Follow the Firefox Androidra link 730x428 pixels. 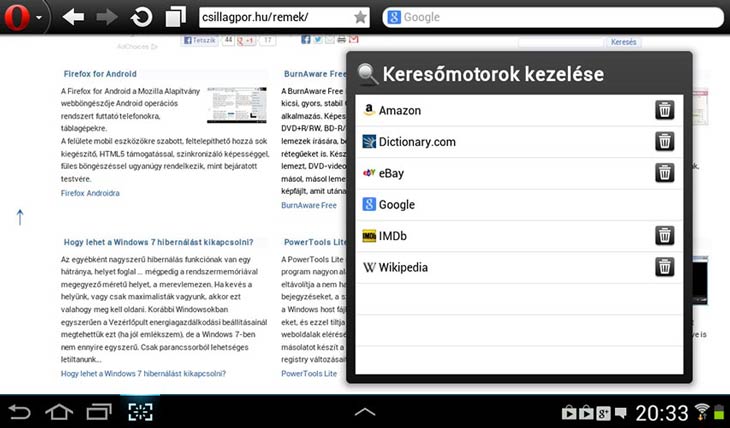tap(90, 193)
